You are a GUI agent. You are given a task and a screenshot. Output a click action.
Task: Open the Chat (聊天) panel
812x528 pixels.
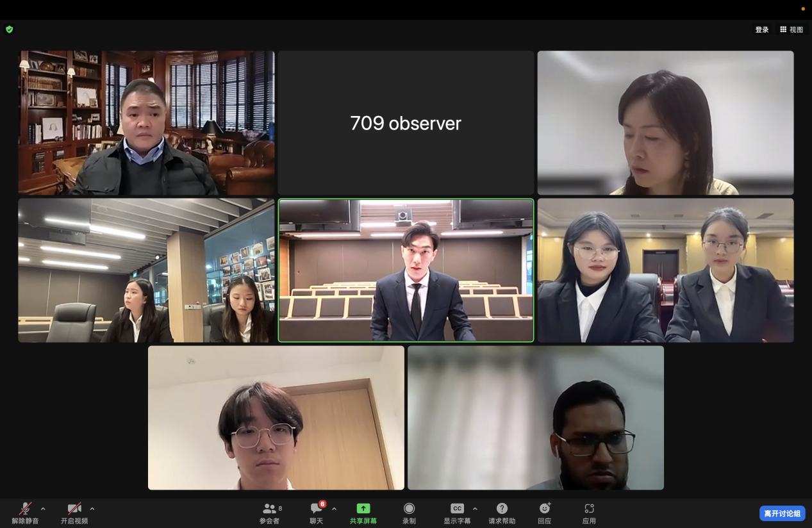point(317,509)
